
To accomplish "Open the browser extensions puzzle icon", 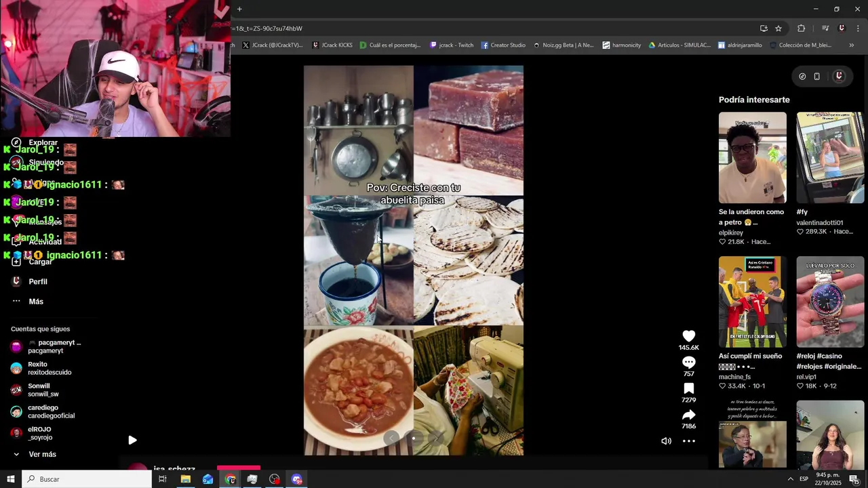I will 801,28.
